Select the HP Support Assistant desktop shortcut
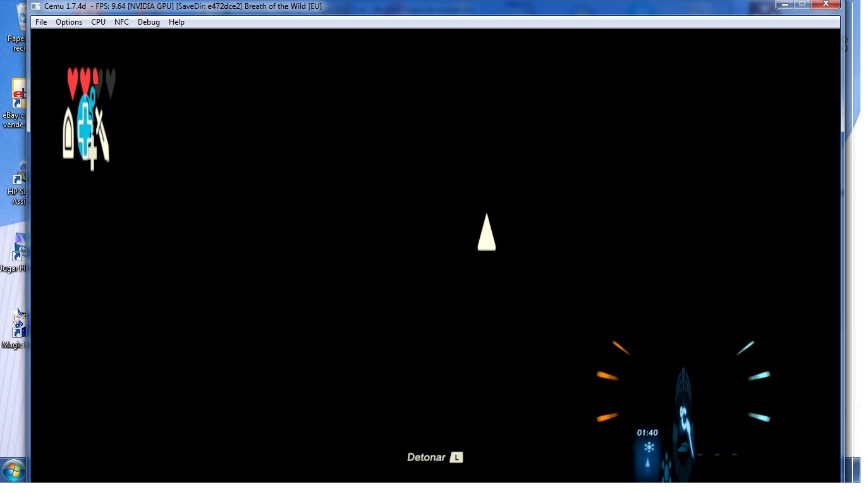The width and height of the screenshot is (868, 494). 18,182
